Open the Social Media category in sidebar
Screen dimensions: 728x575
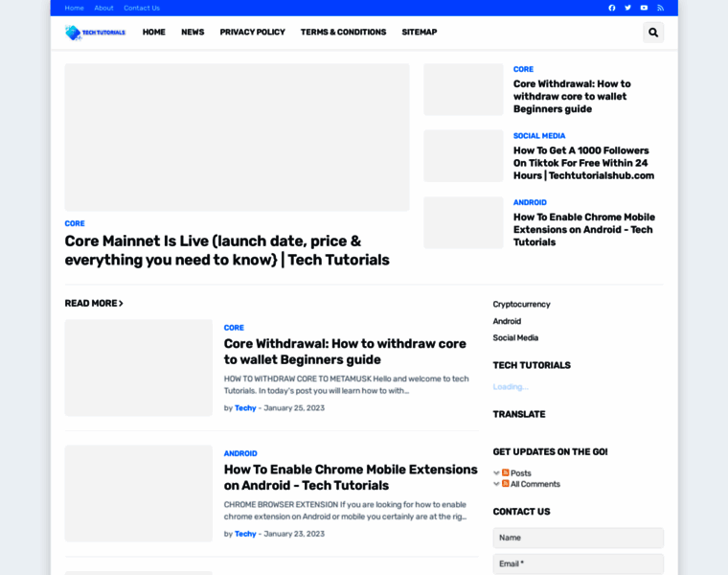pos(515,337)
